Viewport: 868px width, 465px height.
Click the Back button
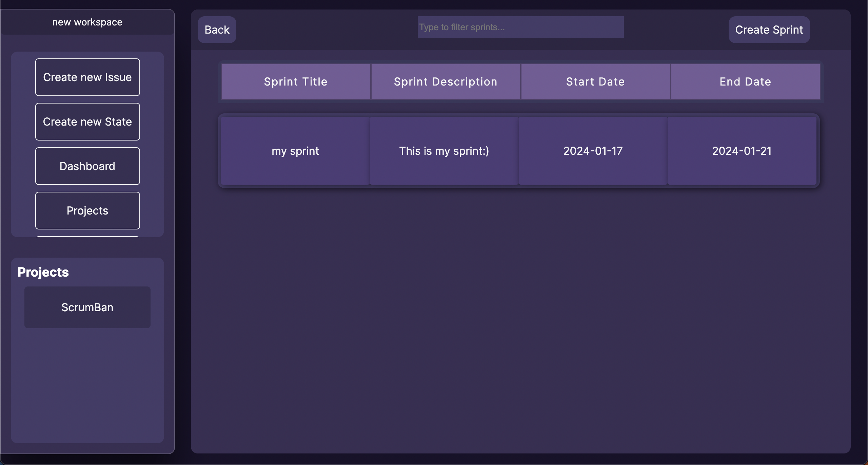point(217,30)
